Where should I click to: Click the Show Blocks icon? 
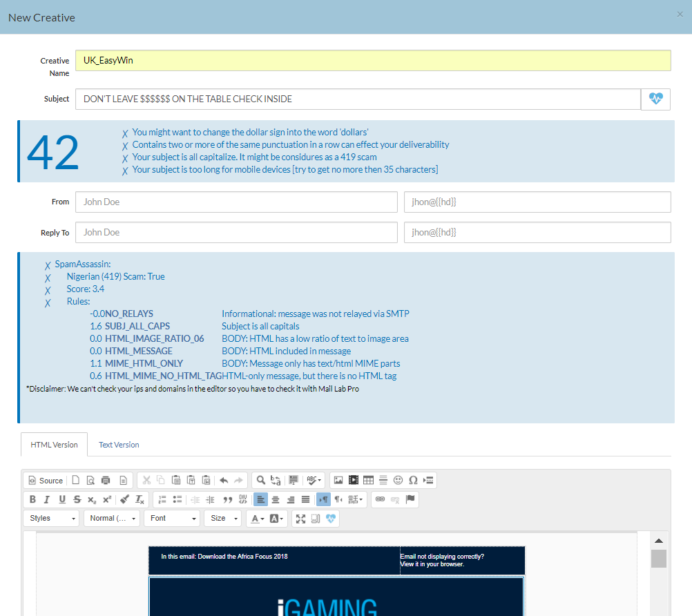pyautogui.click(x=316, y=519)
